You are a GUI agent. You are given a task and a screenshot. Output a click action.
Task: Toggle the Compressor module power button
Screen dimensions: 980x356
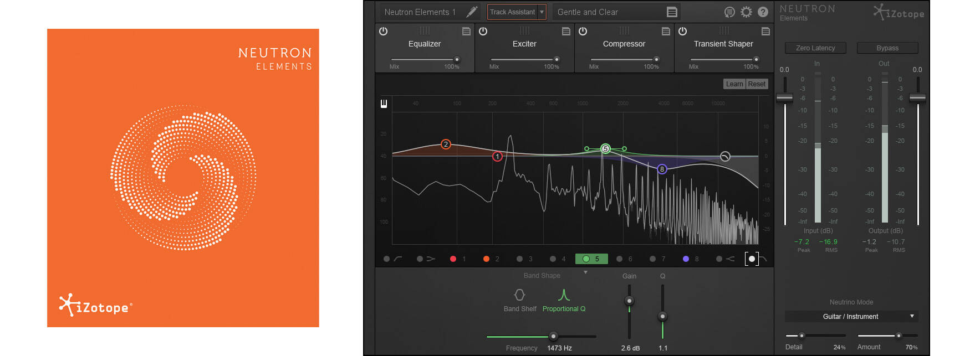click(x=583, y=32)
